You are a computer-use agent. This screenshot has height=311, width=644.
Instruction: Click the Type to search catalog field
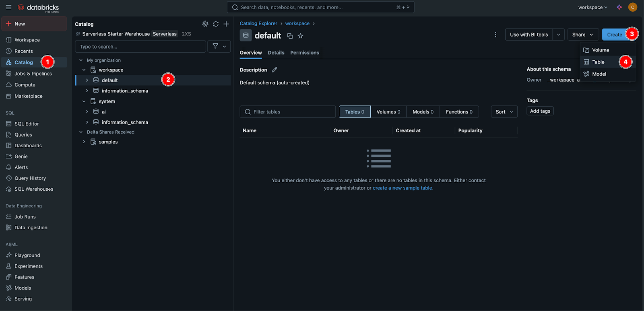tap(140, 47)
